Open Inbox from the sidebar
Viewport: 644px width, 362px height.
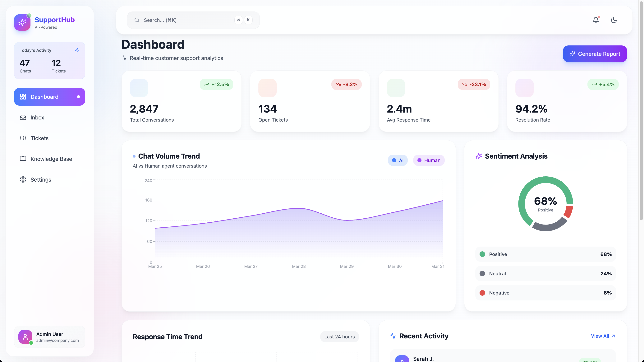(x=37, y=118)
